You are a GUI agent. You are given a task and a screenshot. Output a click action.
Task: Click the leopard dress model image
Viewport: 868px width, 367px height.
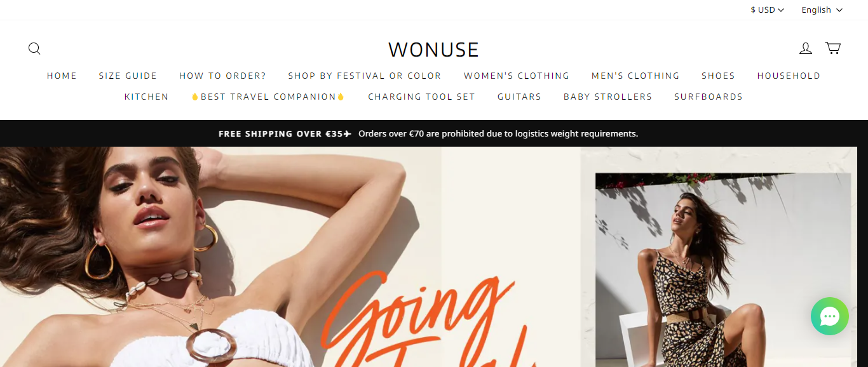click(723, 270)
